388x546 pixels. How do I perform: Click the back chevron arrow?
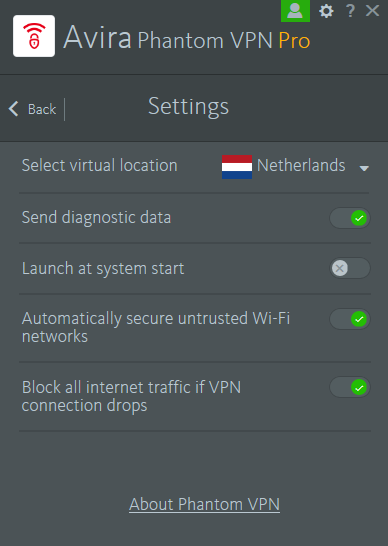pyautogui.click(x=13, y=109)
